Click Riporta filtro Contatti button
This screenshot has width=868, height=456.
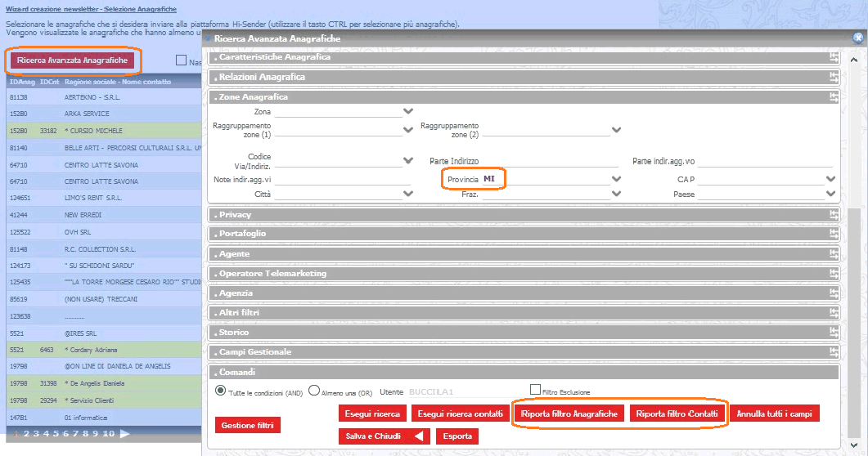point(677,414)
